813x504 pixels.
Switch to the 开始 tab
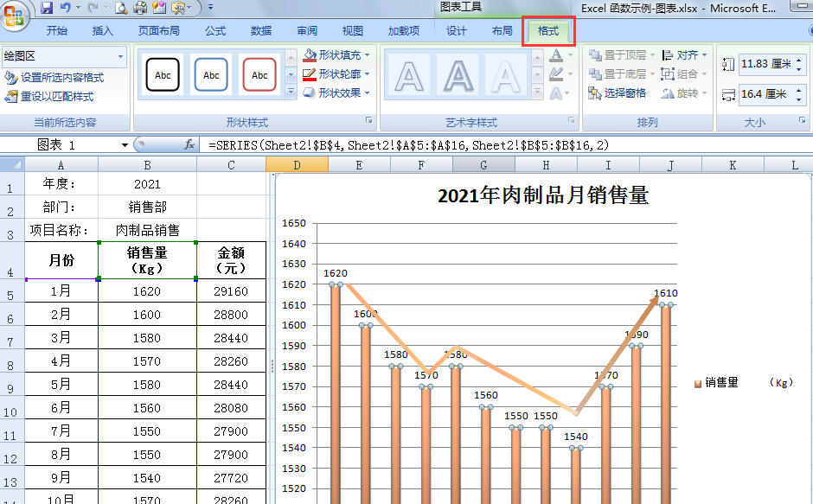coord(57,31)
